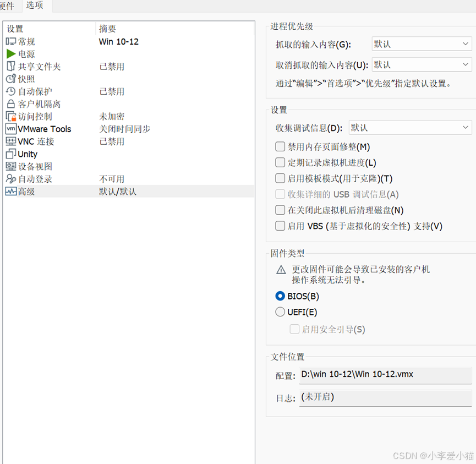
Task: Click the Unity icon
Action: pyautogui.click(x=10, y=154)
